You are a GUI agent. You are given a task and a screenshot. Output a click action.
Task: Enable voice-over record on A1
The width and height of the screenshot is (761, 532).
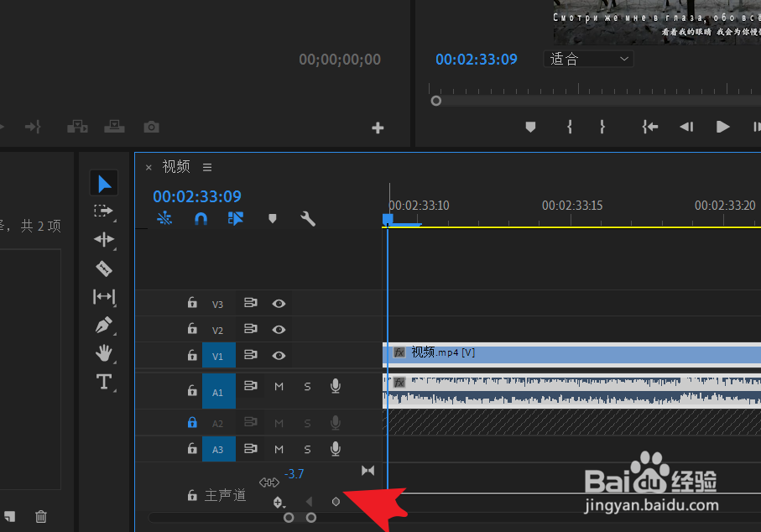336,386
